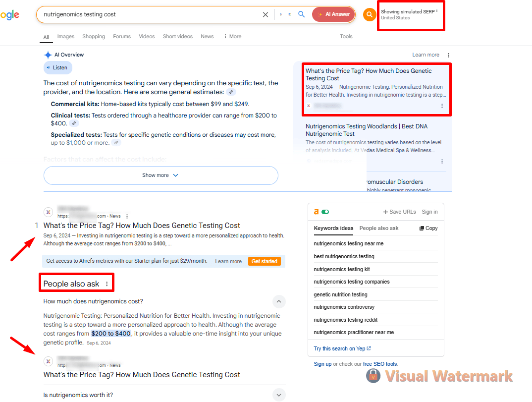Click the link icon after general estimates
This screenshot has width=532, height=402.
[231, 92]
